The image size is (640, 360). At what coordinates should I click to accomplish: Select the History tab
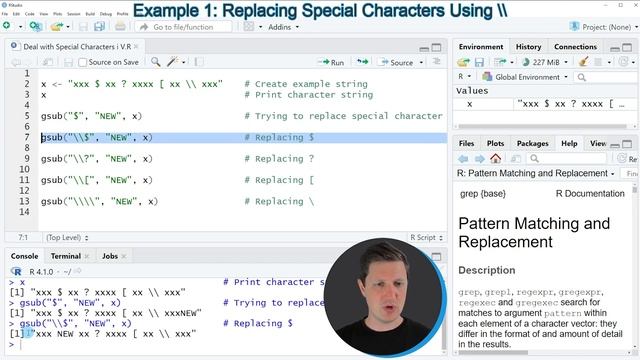[528, 47]
